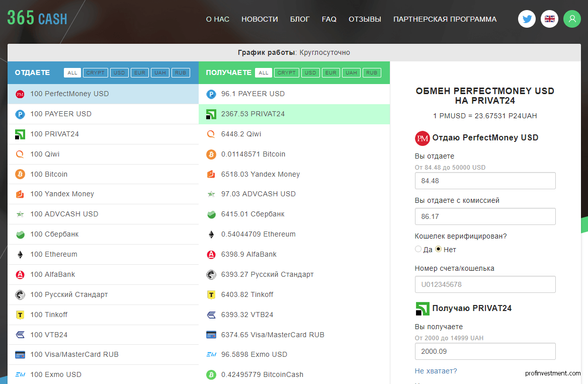Select the PAYEER USD icon in Получаете column
The width and height of the screenshot is (588, 384).
211,94
